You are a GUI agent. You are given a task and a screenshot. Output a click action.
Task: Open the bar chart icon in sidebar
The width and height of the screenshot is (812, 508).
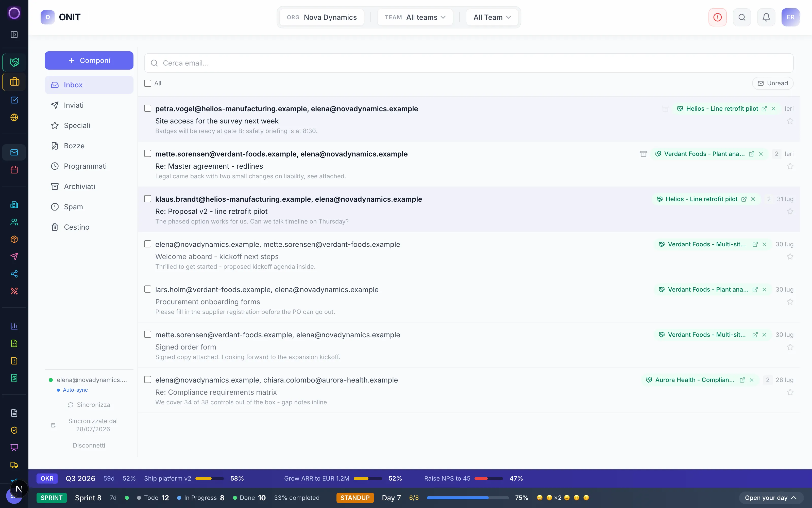(14, 326)
